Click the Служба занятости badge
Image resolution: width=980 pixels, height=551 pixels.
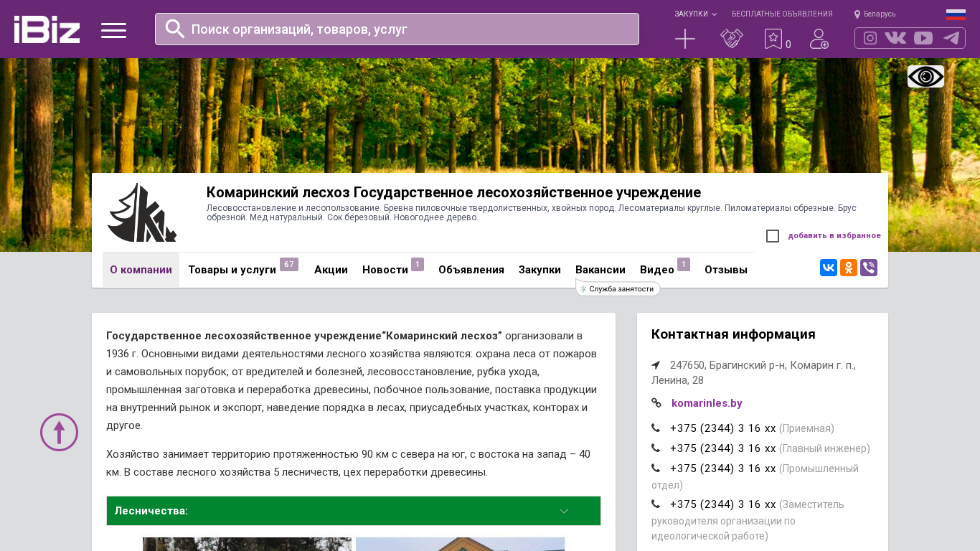[618, 288]
